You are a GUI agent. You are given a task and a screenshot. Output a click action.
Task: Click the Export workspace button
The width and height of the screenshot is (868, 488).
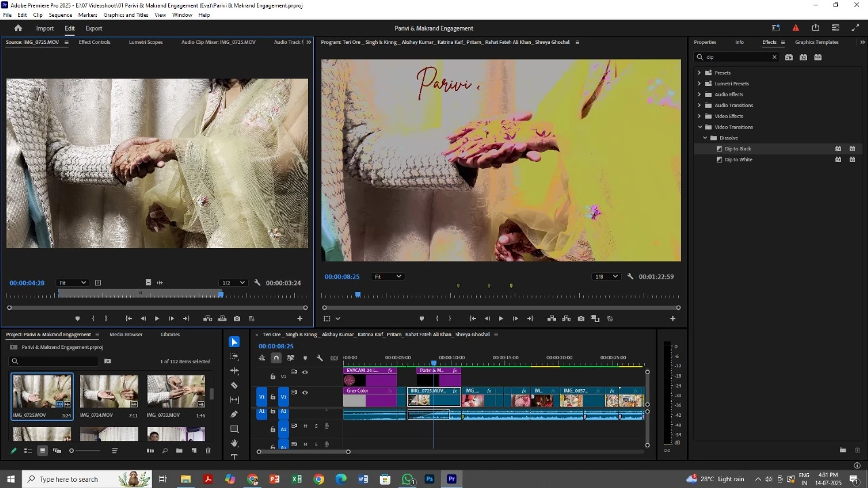pyautogui.click(x=94, y=28)
